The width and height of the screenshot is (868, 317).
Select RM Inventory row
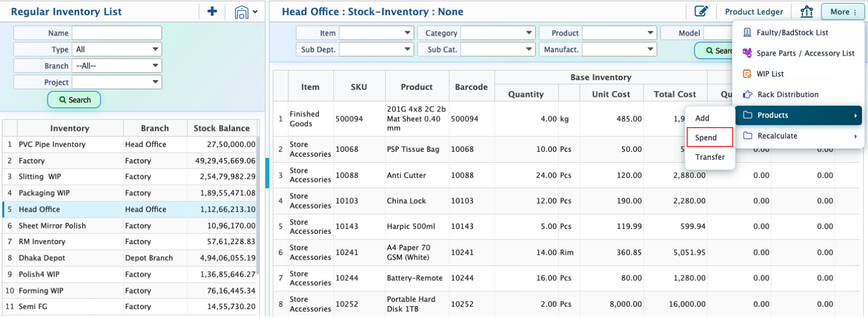point(130,242)
